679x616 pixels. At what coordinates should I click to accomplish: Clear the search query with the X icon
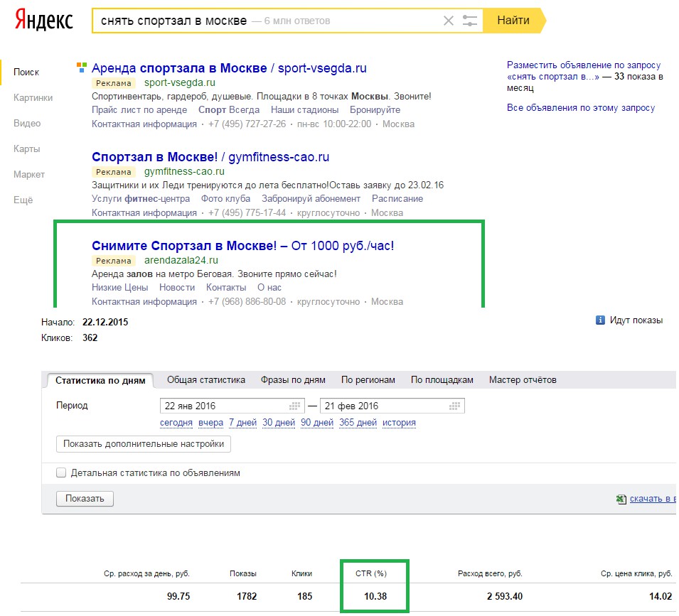pos(449,21)
